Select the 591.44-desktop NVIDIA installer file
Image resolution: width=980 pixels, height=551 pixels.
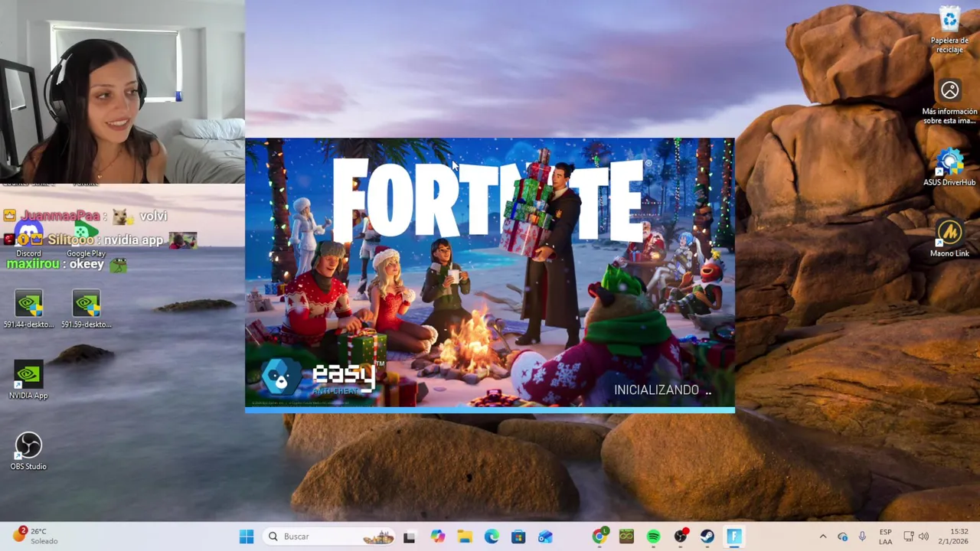28,309
